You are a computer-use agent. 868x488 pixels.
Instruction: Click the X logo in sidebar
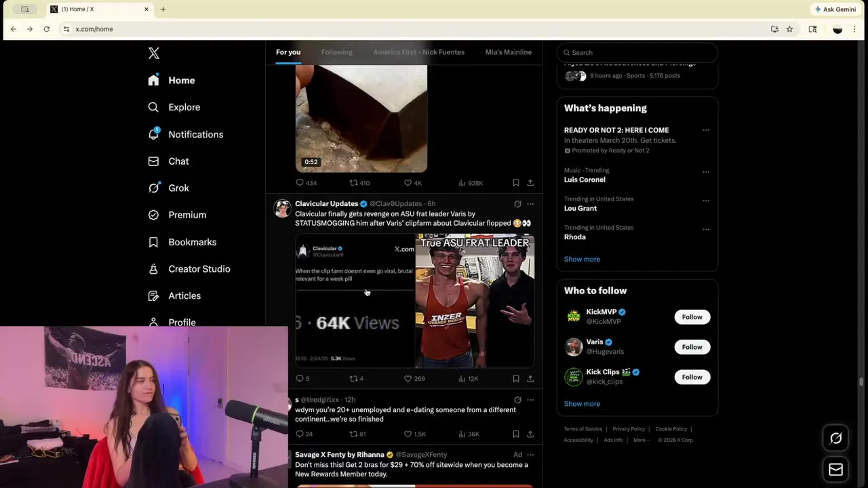pos(154,54)
